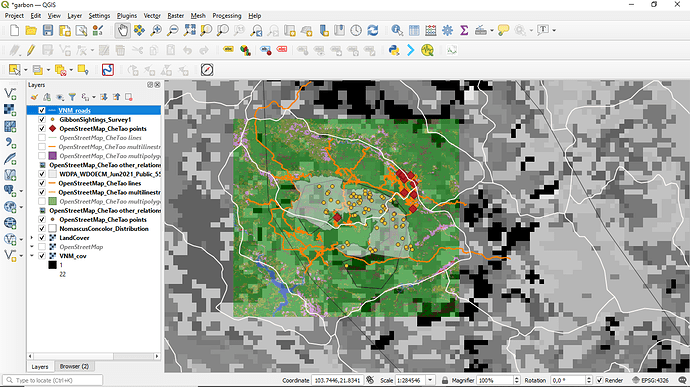Click the Save Project floppy icon

(x=48, y=30)
